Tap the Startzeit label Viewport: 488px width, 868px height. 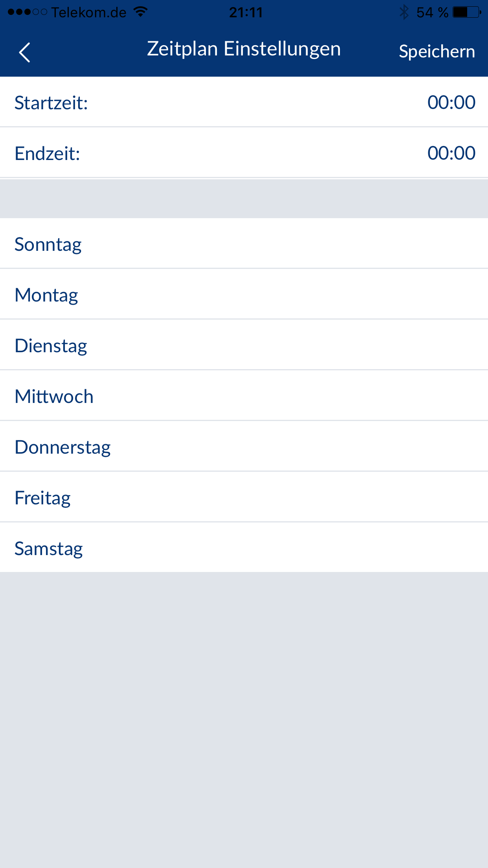tap(51, 103)
